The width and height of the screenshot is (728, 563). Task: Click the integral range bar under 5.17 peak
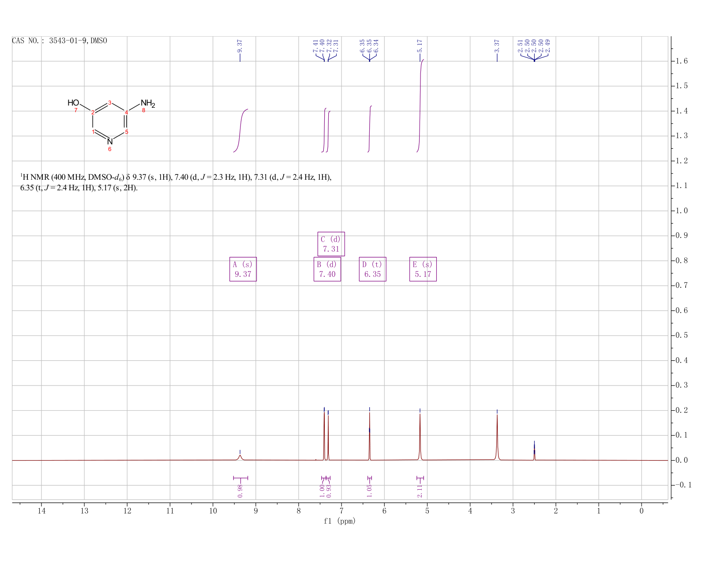tap(420, 478)
